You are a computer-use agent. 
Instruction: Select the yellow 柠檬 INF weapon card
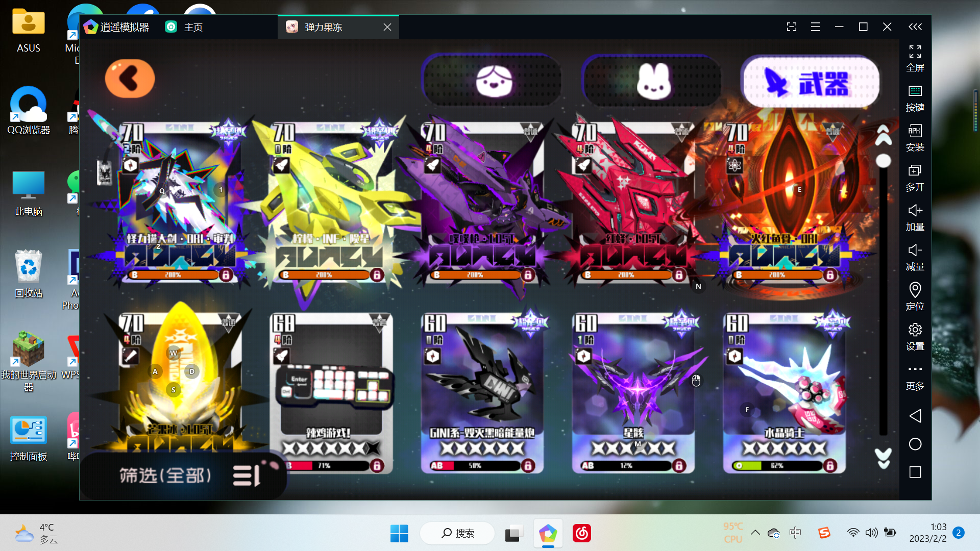330,203
